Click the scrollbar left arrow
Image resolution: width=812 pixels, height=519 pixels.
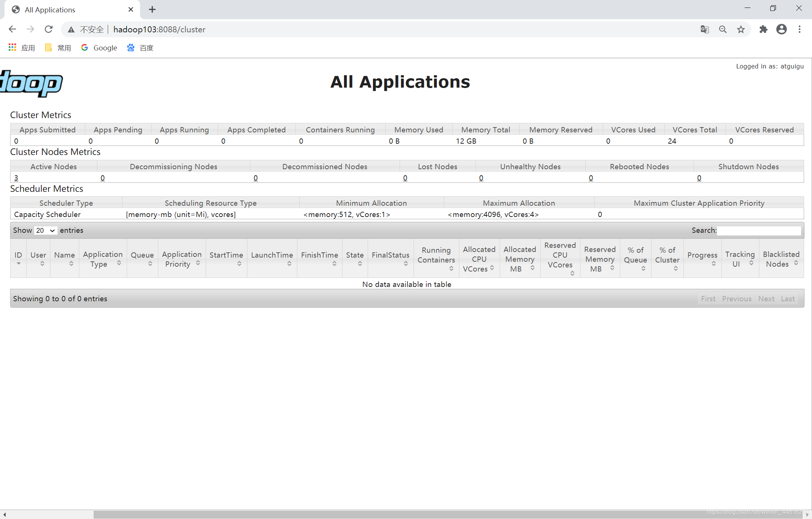4,514
